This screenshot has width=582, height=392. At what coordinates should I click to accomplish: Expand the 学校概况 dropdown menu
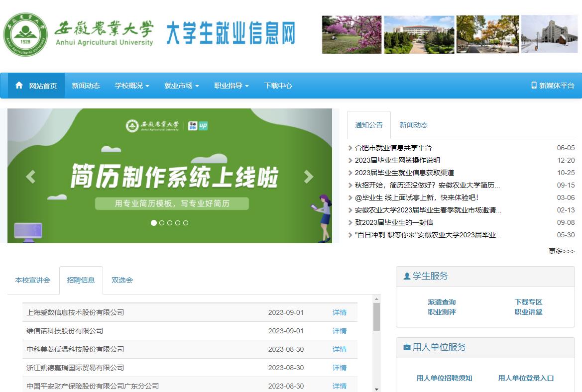[132, 86]
